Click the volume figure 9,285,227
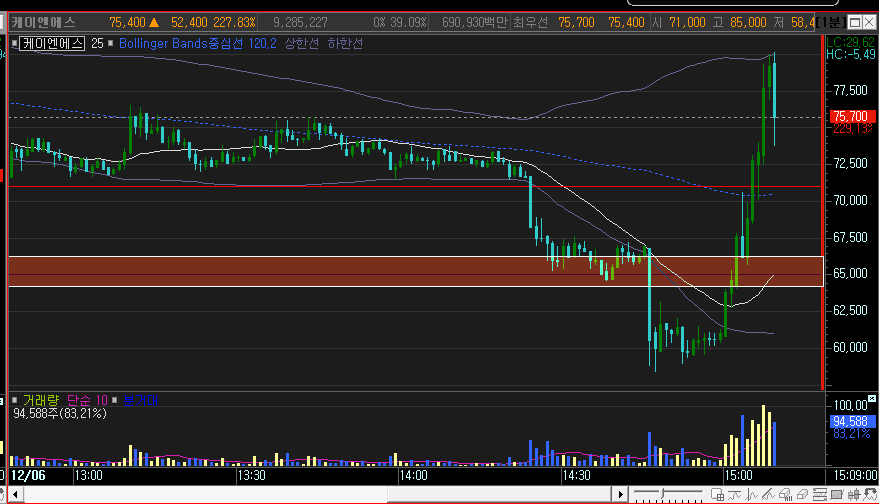Image resolution: width=879 pixels, height=504 pixels. pyautogui.click(x=300, y=22)
